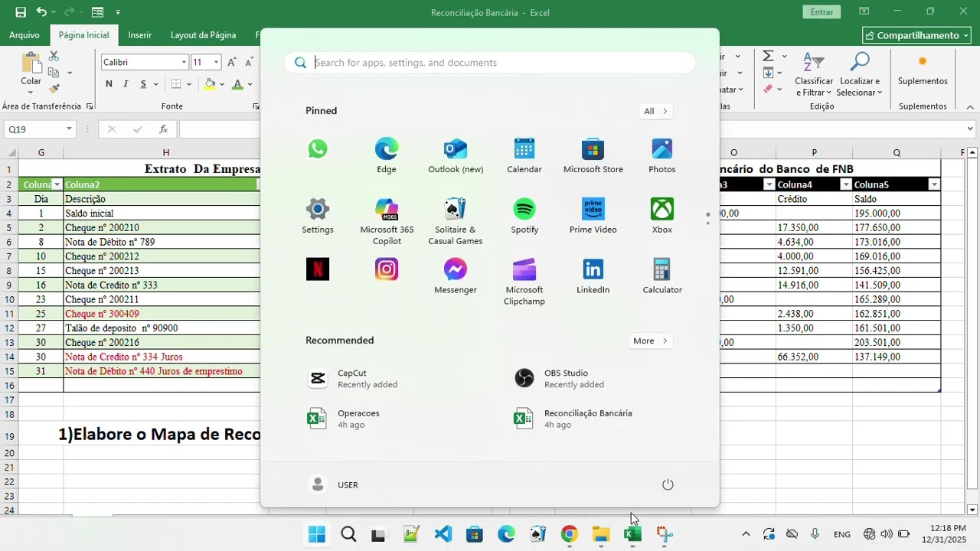The height and width of the screenshot is (551, 980).
Task: Show all apps with the All button
Action: (x=656, y=111)
